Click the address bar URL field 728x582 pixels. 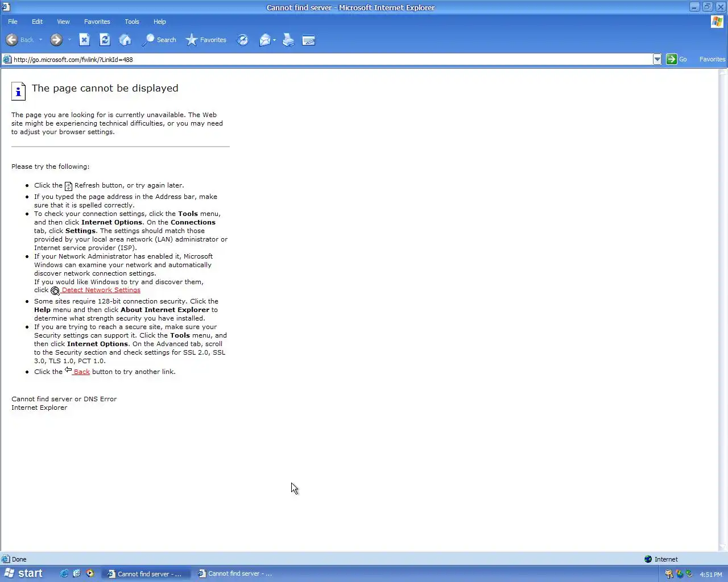(x=332, y=59)
